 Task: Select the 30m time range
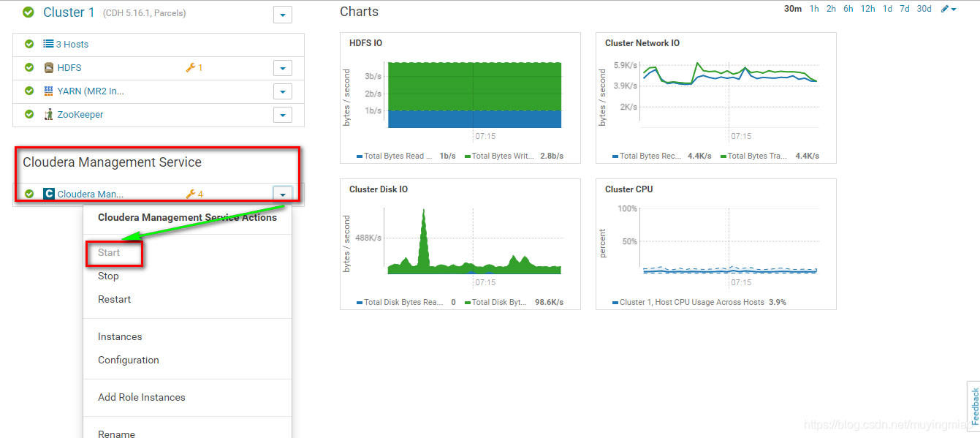(x=793, y=9)
